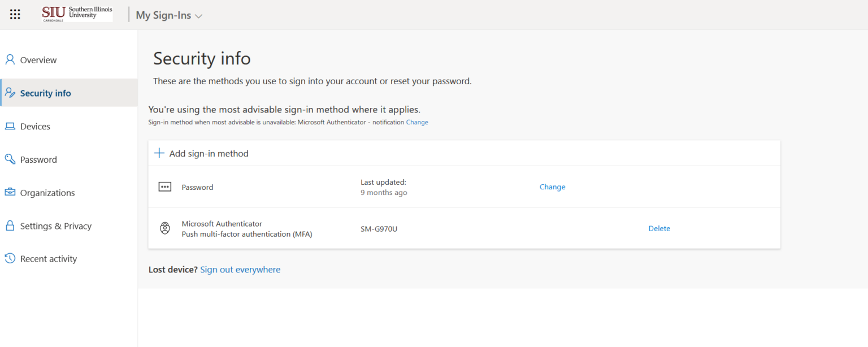Click the Password key icon in sidebar

tap(9, 159)
